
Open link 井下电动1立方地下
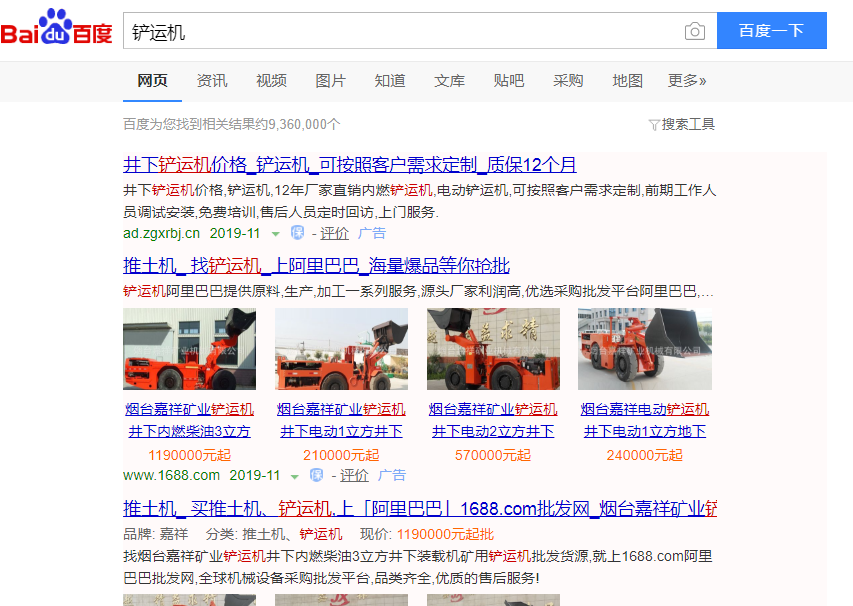click(645, 431)
